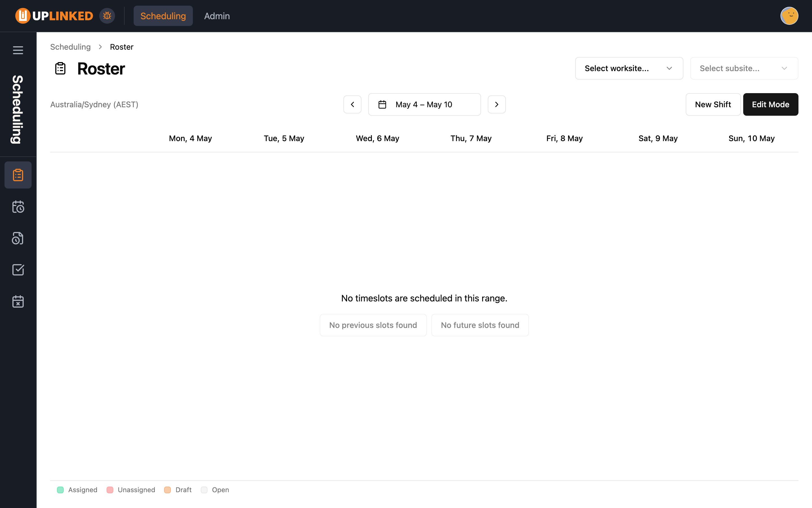Viewport: 812px width, 508px height.
Task: Click the Roster title clipboard icon
Action: 60,69
